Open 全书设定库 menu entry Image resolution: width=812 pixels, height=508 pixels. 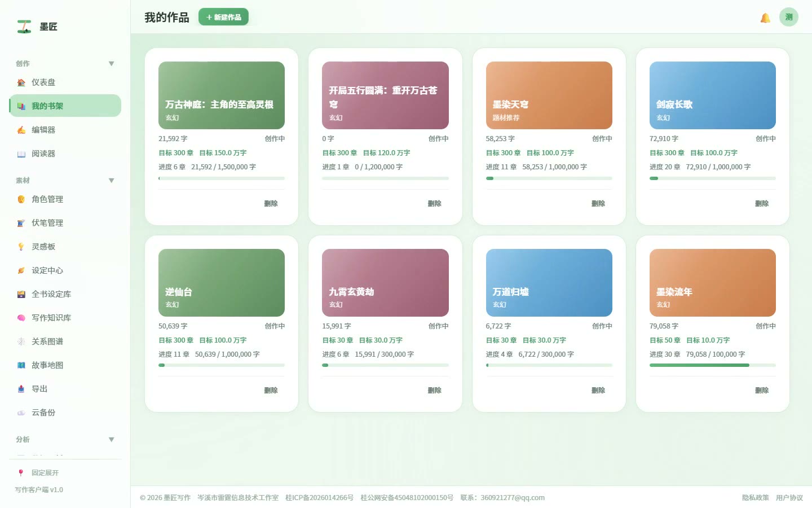tap(65, 294)
